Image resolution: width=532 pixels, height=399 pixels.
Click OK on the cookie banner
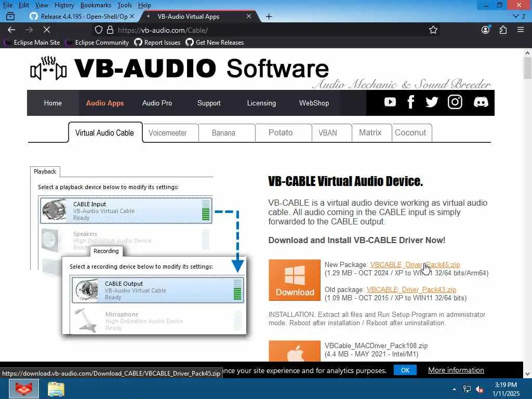(x=405, y=370)
